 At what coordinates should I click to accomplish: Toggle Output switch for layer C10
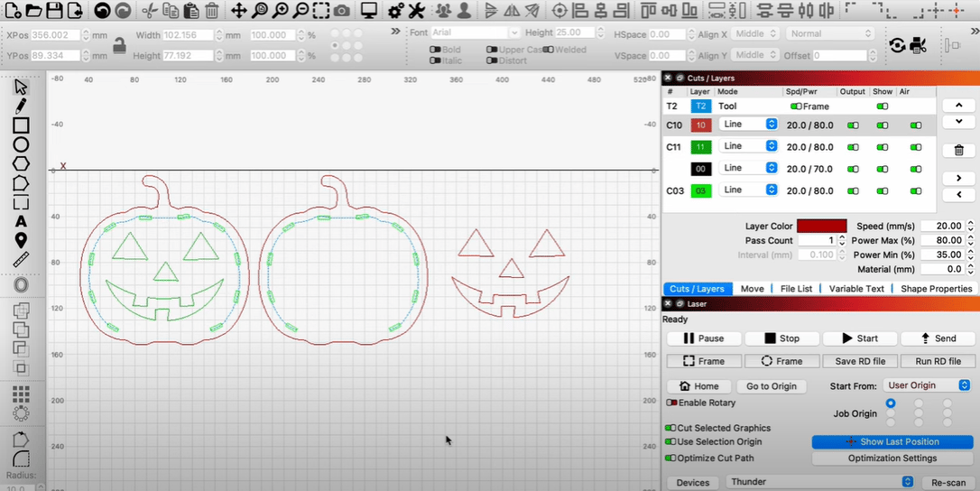[x=853, y=125]
